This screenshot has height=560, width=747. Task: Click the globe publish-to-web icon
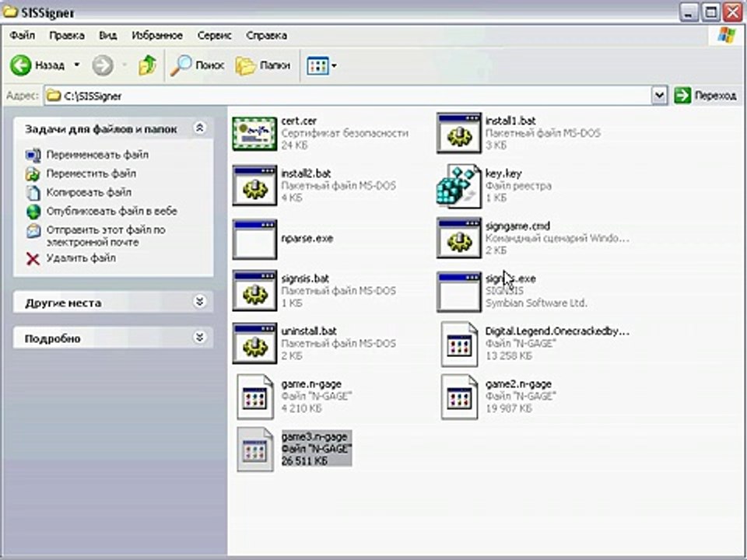pos(33,212)
